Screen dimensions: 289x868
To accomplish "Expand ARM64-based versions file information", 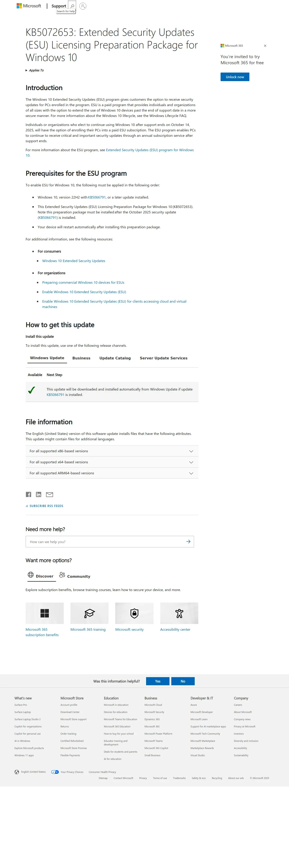I will 191,473.
